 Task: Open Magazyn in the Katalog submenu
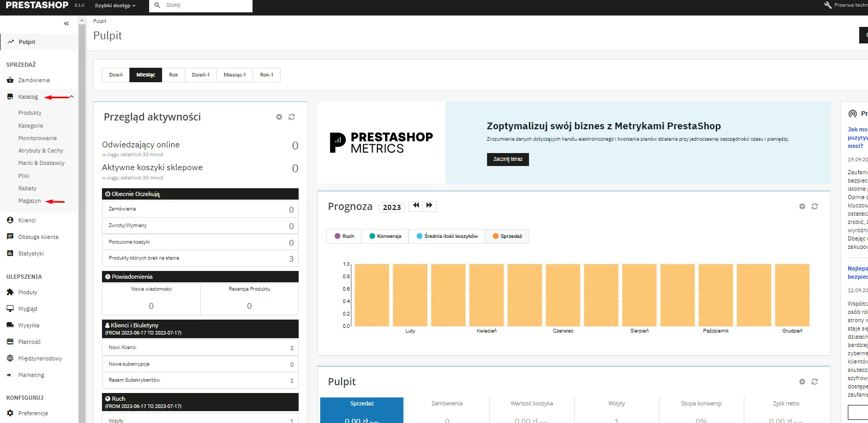pos(30,201)
